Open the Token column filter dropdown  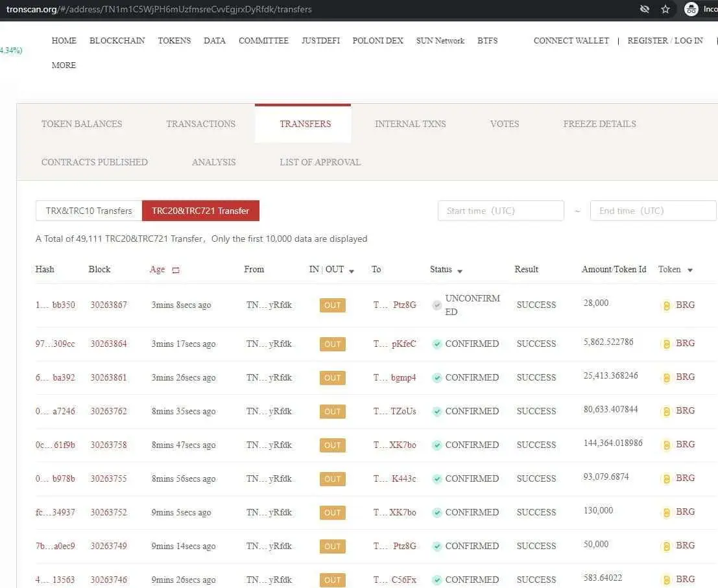click(x=689, y=270)
